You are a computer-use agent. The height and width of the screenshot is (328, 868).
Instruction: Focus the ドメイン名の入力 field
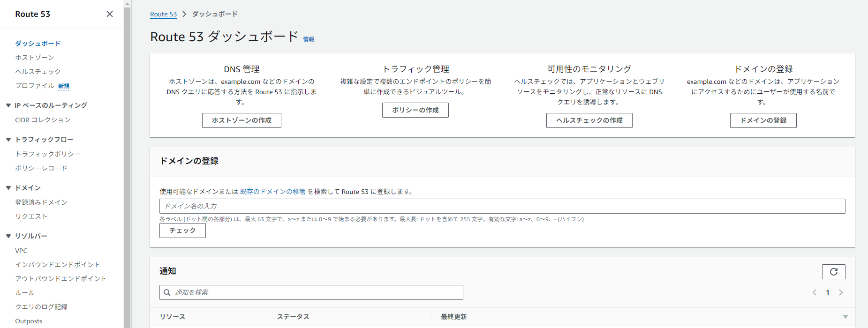[502, 206]
